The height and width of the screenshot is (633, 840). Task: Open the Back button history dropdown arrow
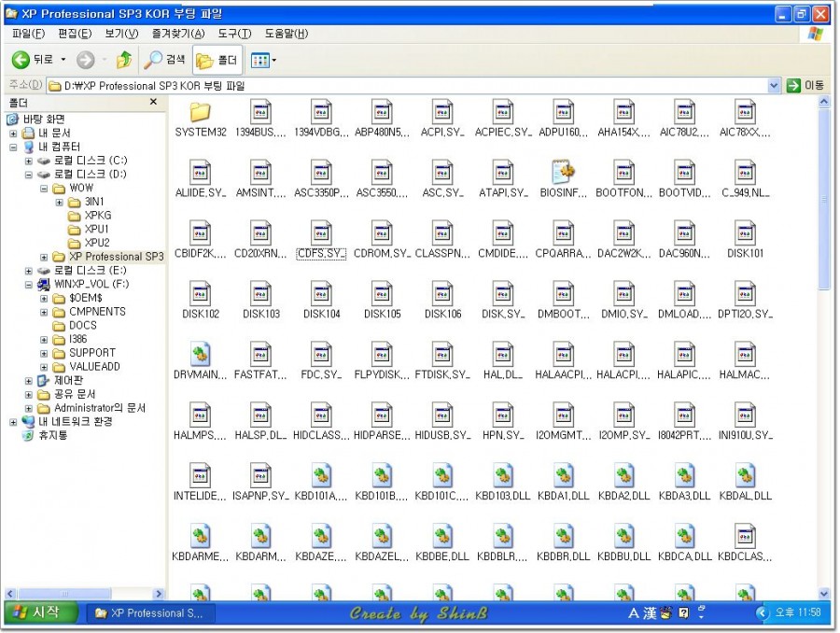tap(63, 60)
